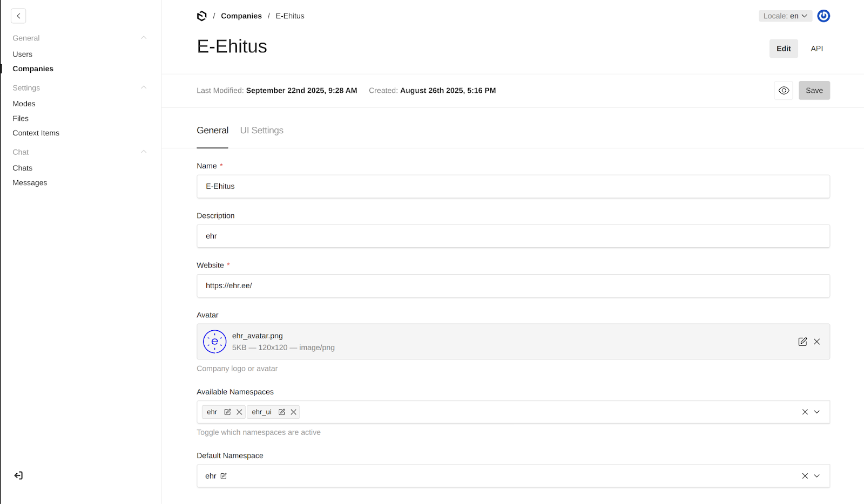
Task: Collapse the Settings section in the sidebar
Action: point(143,87)
